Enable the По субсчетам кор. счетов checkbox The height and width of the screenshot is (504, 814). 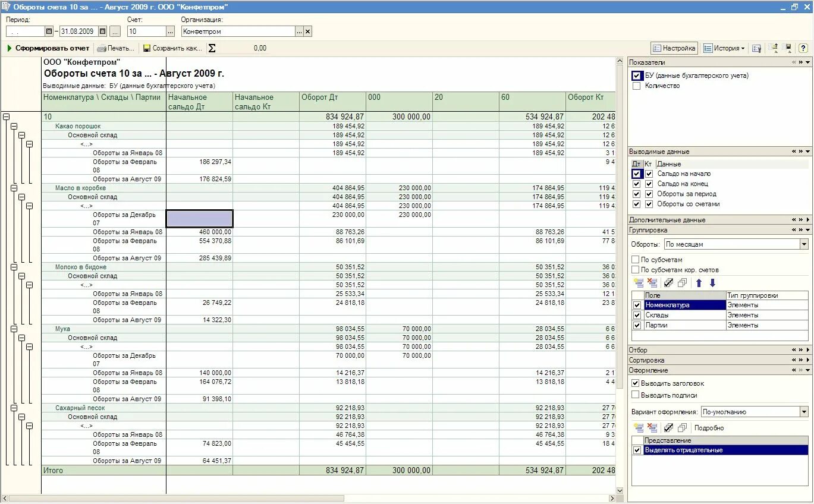click(636, 270)
